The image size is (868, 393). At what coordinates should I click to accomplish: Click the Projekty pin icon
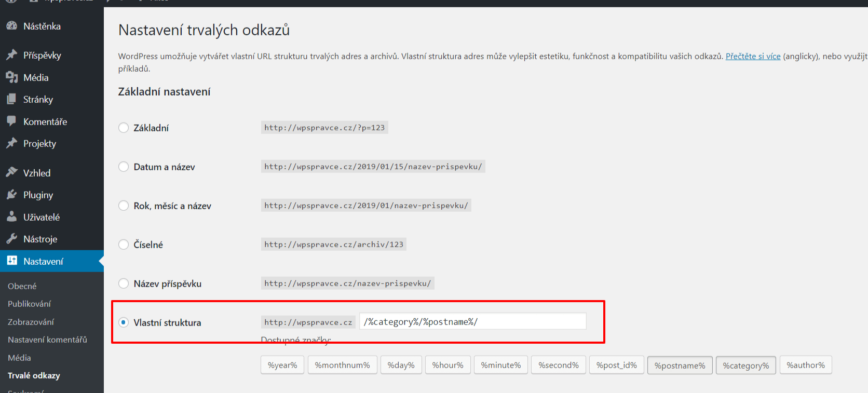(11, 143)
